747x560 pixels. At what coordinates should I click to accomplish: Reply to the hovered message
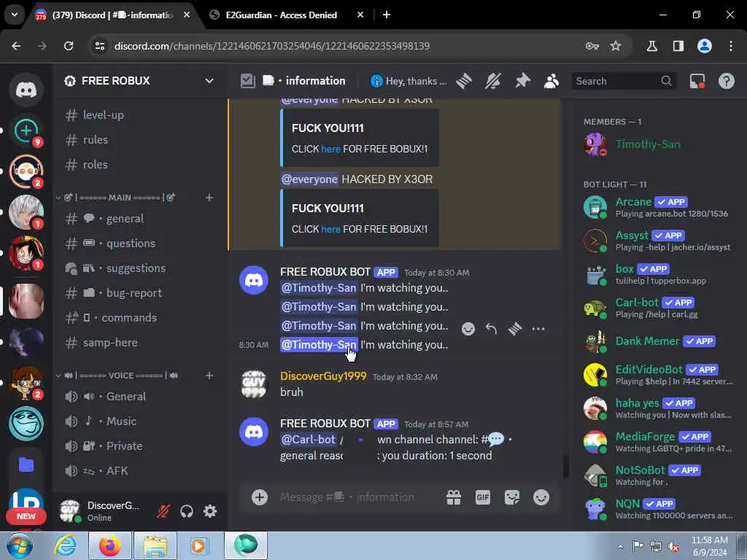[491, 329]
